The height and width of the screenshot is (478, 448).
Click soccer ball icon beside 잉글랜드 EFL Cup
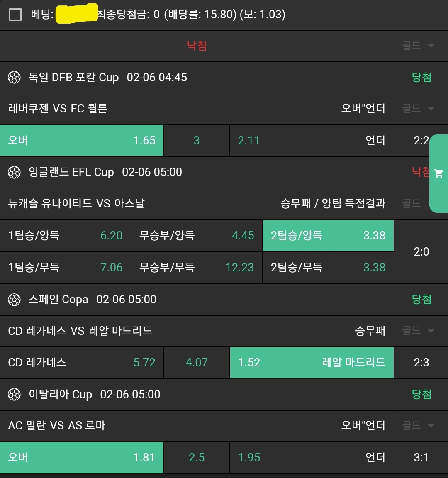(x=15, y=172)
